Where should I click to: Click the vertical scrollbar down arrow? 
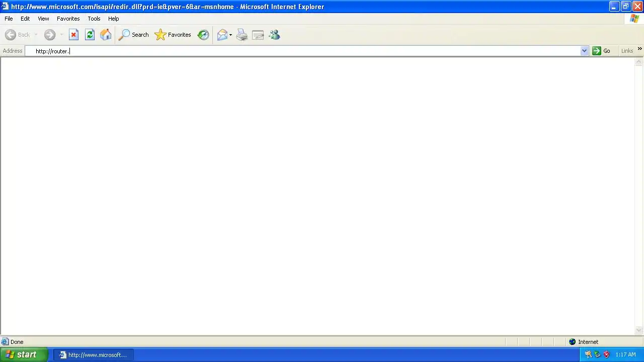click(639, 330)
